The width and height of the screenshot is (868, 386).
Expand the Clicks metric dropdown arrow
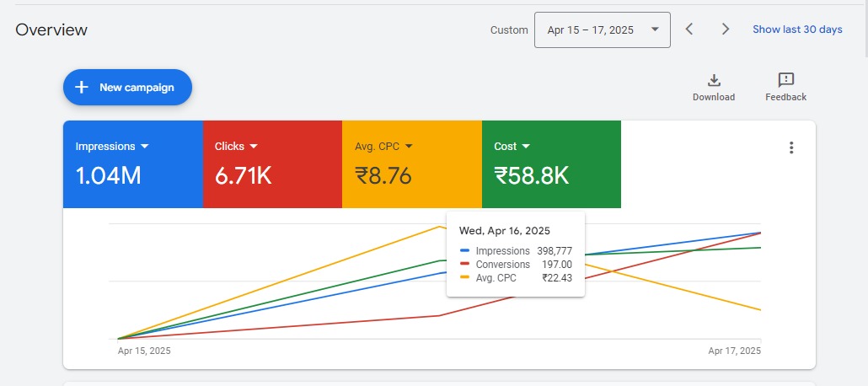pos(254,147)
